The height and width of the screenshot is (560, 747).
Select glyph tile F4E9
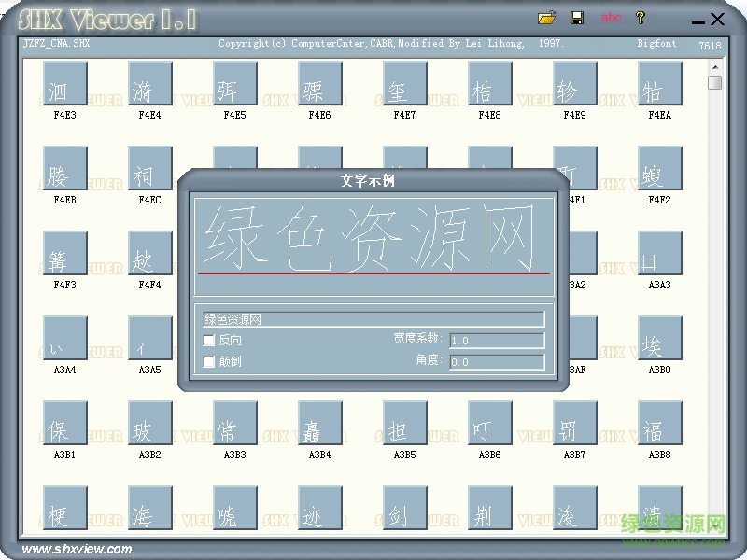pos(575,84)
